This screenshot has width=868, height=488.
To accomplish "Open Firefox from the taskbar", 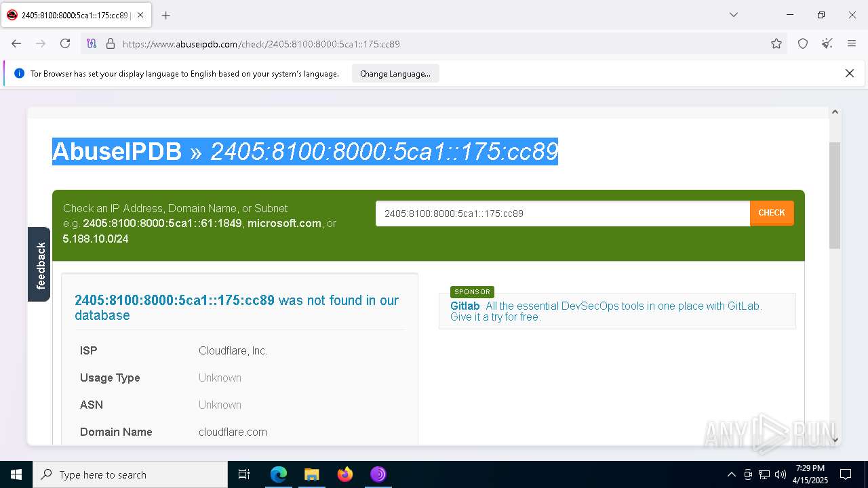I will click(345, 474).
